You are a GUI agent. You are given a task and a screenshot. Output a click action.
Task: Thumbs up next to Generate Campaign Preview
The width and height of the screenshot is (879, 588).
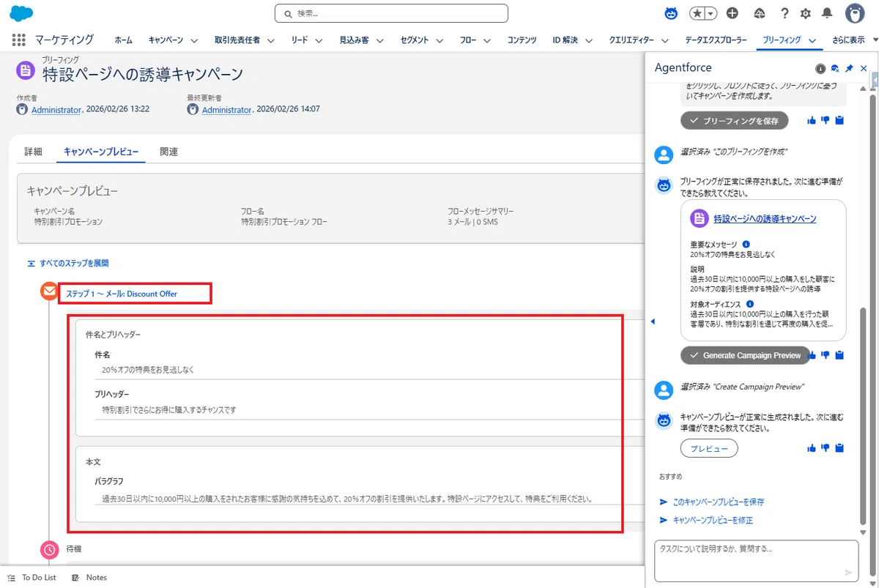tap(812, 355)
